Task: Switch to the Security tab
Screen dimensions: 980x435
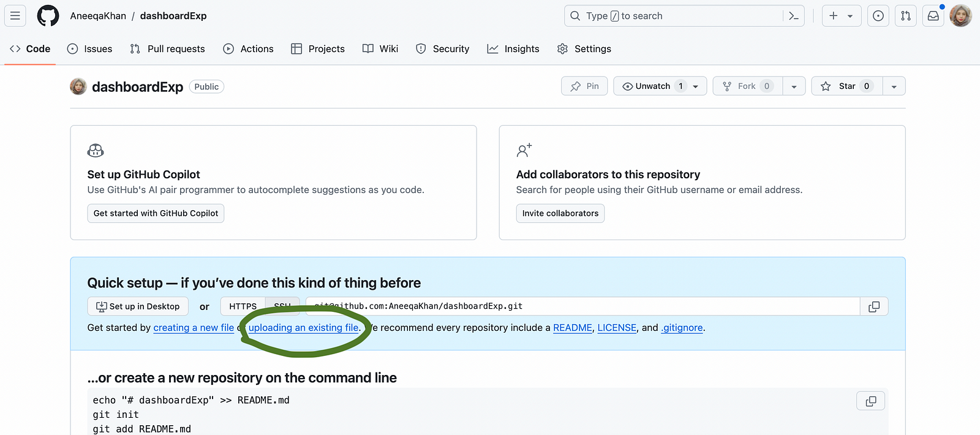Action: (x=442, y=48)
